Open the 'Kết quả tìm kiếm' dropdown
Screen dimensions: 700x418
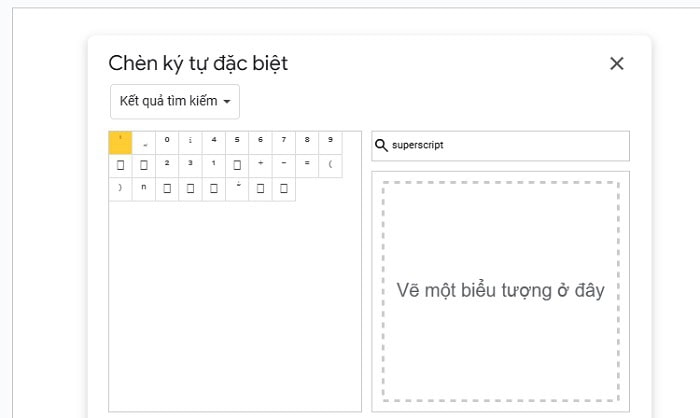click(x=175, y=102)
